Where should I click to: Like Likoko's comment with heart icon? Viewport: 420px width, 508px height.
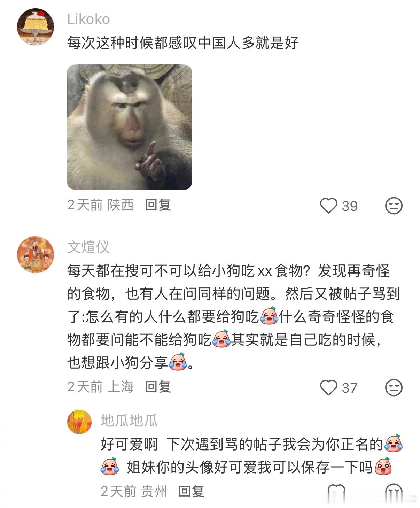[x=328, y=206]
